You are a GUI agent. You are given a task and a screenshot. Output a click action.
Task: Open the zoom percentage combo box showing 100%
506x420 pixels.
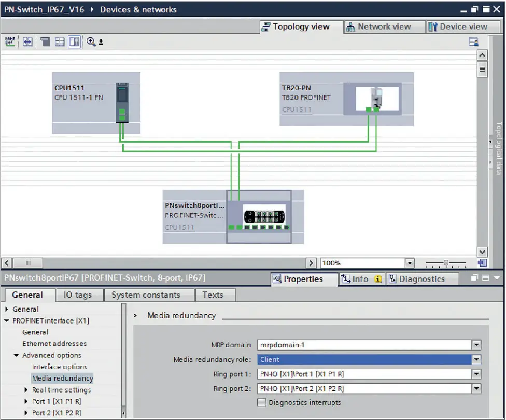409,263
